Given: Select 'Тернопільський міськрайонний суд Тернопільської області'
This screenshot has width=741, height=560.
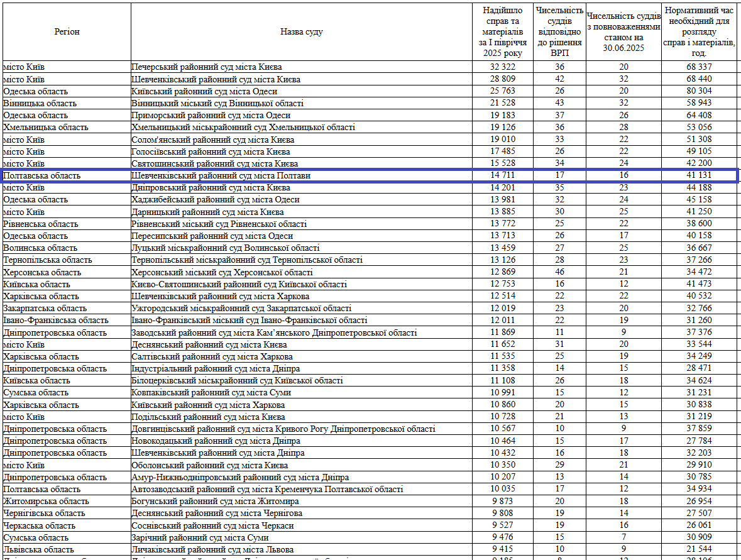Looking at the screenshot, I should pos(247,260).
